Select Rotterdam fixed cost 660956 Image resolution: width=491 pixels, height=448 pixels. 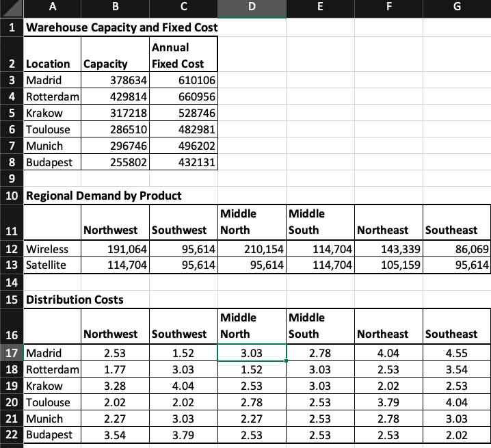(x=183, y=96)
